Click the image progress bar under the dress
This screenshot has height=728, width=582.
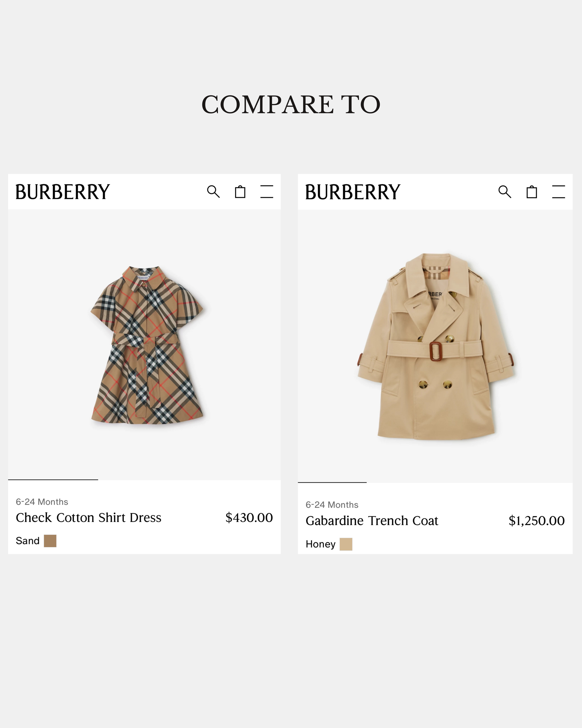pyautogui.click(x=53, y=479)
